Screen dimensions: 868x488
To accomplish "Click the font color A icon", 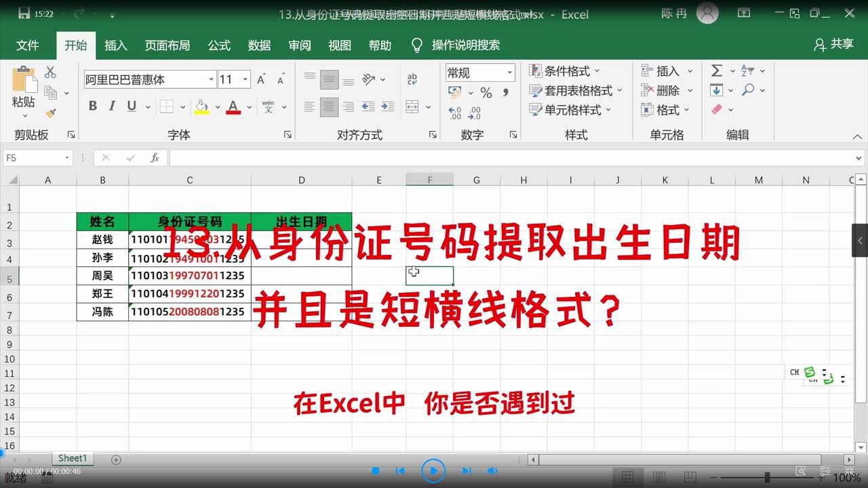I will pos(234,106).
